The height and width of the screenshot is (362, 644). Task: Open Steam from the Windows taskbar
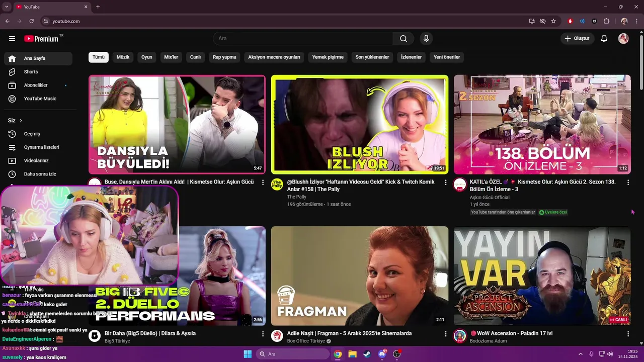click(x=367, y=354)
